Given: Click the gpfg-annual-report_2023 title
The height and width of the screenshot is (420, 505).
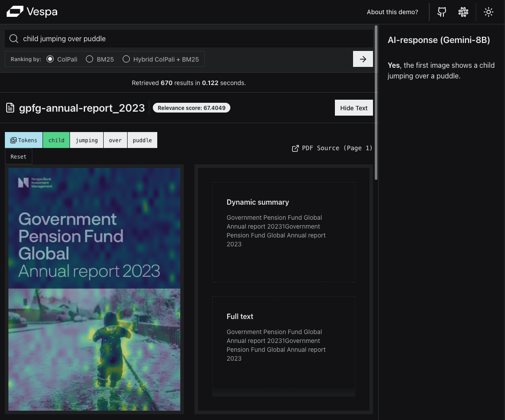Looking at the screenshot, I should 82,108.
